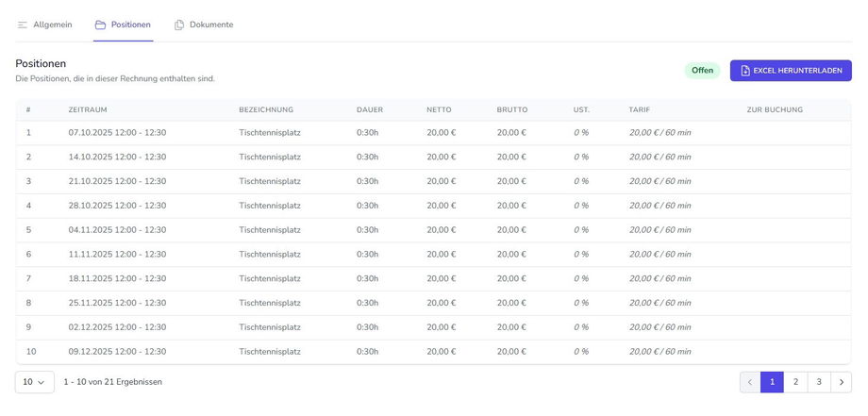Switch to the Allgemein tab
The width and height of the screenshot is (868, 416).
52,25
